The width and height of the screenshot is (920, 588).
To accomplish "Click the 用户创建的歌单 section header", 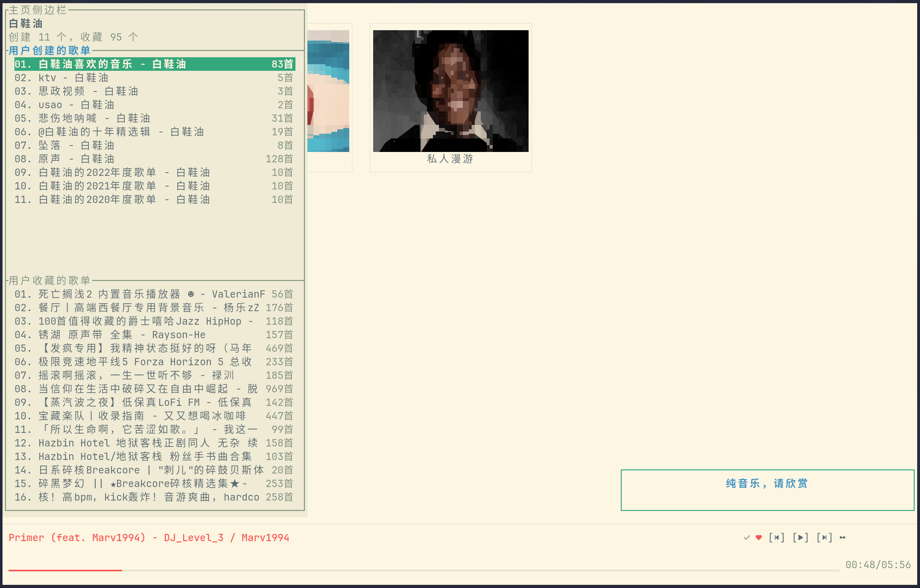I will (x=49, y=50).
